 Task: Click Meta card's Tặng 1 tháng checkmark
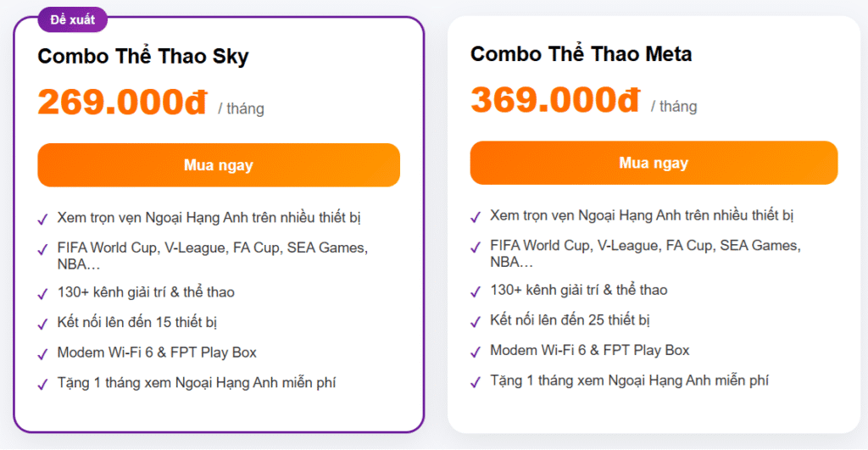476,383
